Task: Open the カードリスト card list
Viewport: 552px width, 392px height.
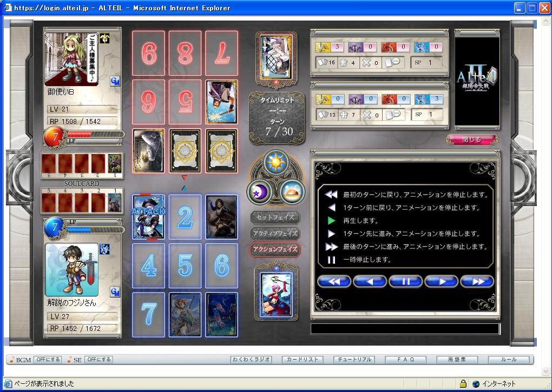Action: coord(303,360)
